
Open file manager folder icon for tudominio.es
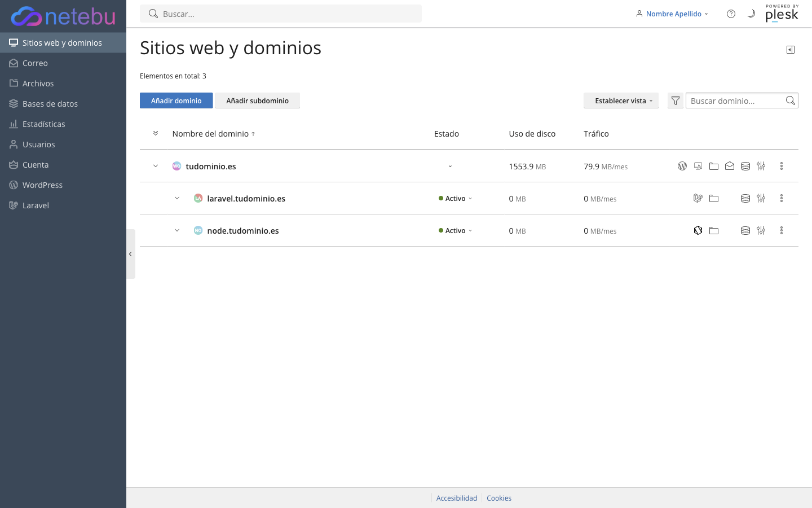tap(714, 166)
